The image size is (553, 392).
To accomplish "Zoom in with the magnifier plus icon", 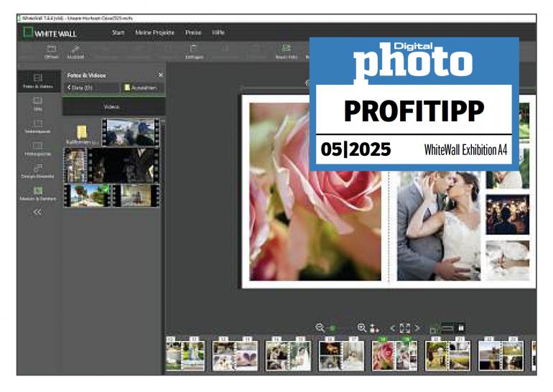I will pos(361,328).
